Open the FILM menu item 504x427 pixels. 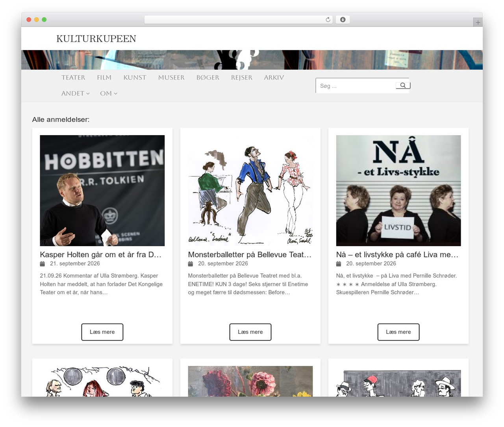point(104,78)
